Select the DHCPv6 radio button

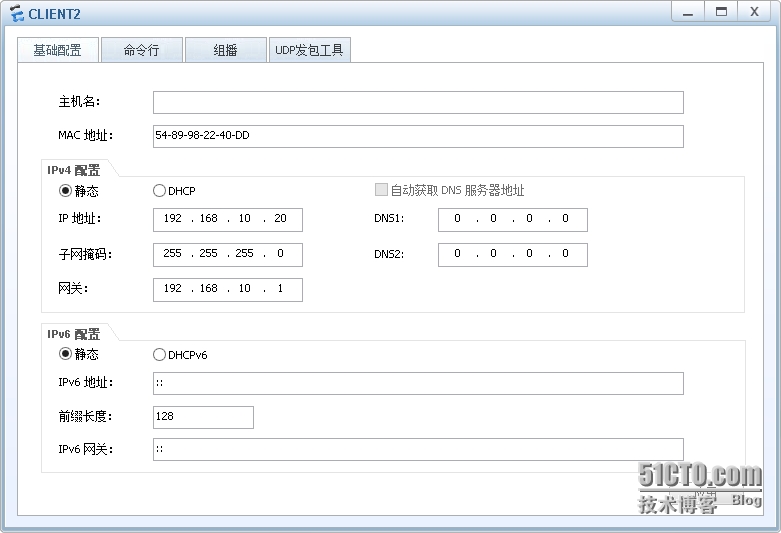159,355
